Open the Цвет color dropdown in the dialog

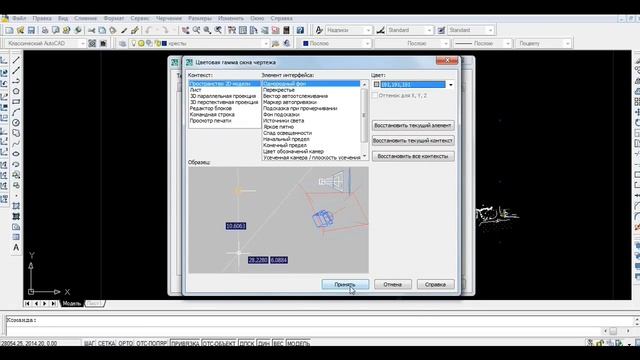coord(451,84)
